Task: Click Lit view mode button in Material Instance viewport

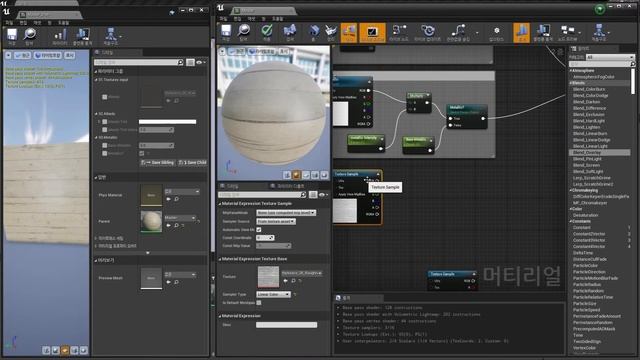Action: coord(48,55)
